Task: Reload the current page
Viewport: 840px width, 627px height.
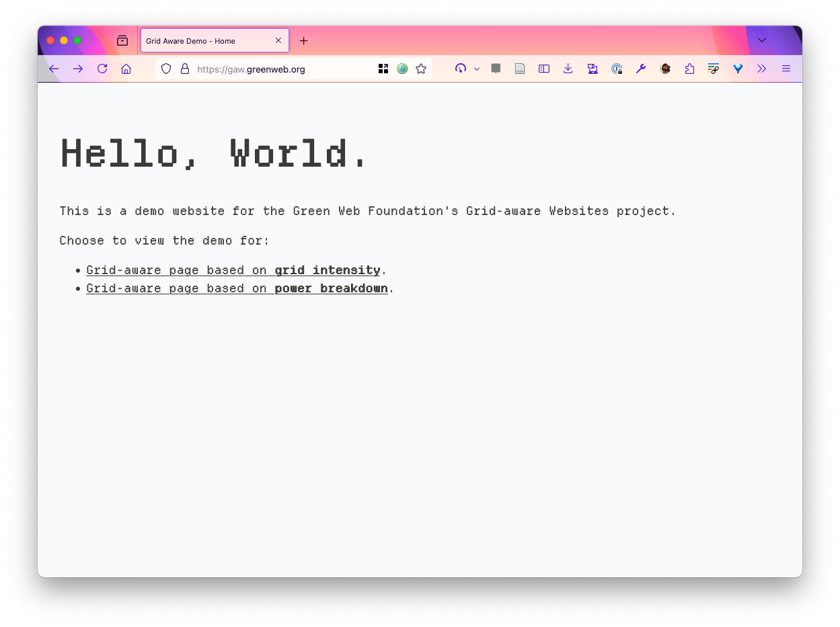Action: (x=102, y=69)
